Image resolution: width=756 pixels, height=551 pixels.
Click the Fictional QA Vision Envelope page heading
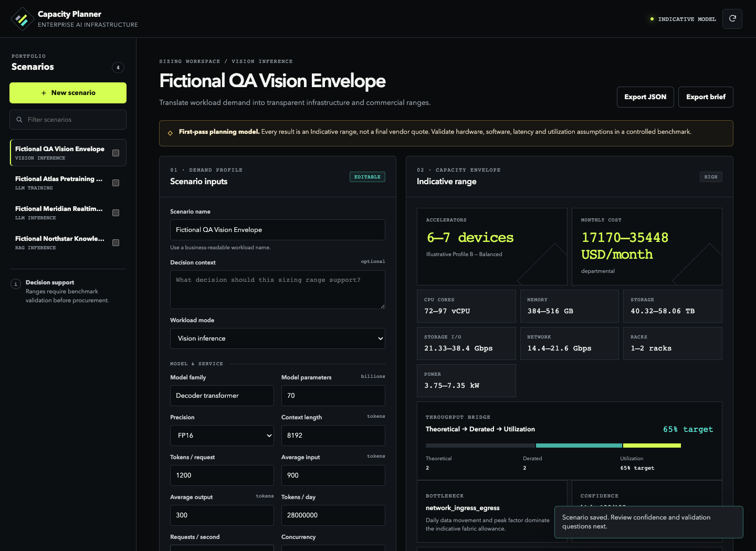coord(272,81)
